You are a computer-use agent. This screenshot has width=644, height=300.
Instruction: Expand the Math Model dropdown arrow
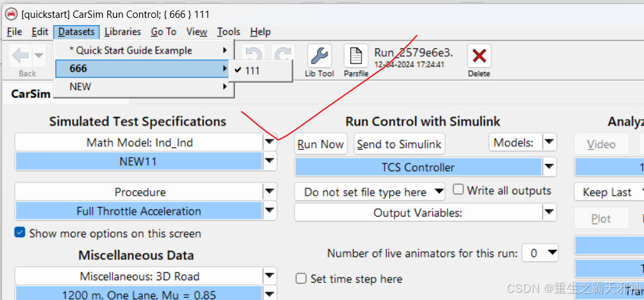(x=269, y=142)
